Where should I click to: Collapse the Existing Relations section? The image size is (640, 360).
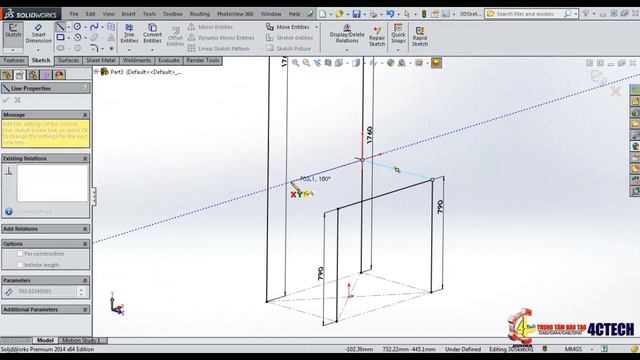pyautogui.click(x=85, y=158)
